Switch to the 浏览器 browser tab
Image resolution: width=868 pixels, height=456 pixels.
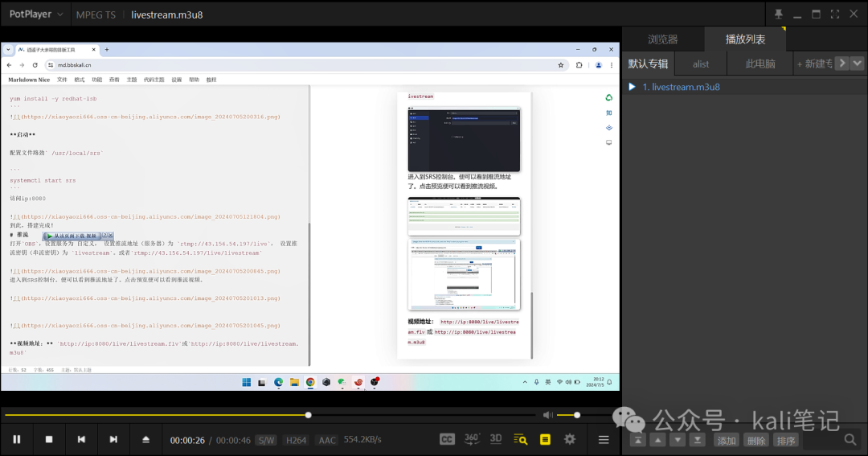[662, 39]
